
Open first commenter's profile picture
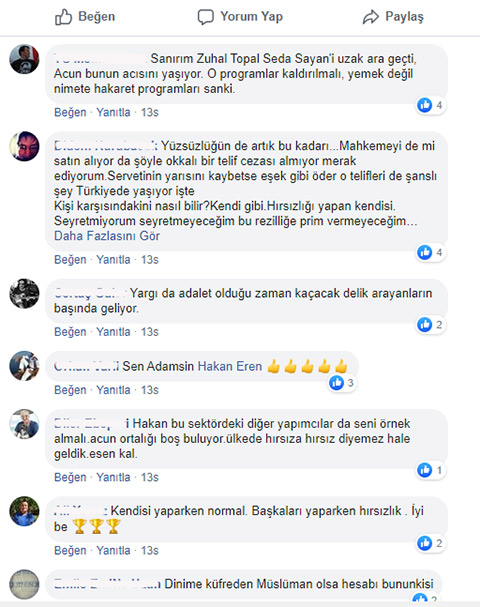[x=24, y=59]
